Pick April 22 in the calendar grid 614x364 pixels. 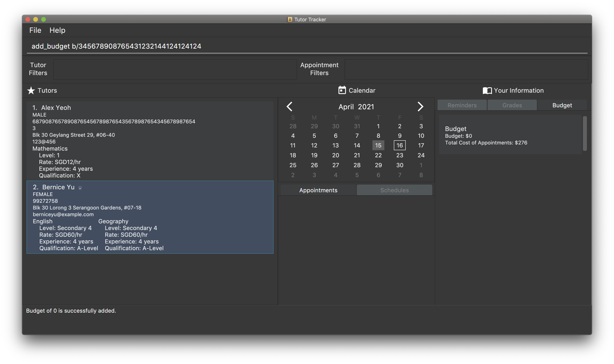[378, 155]
